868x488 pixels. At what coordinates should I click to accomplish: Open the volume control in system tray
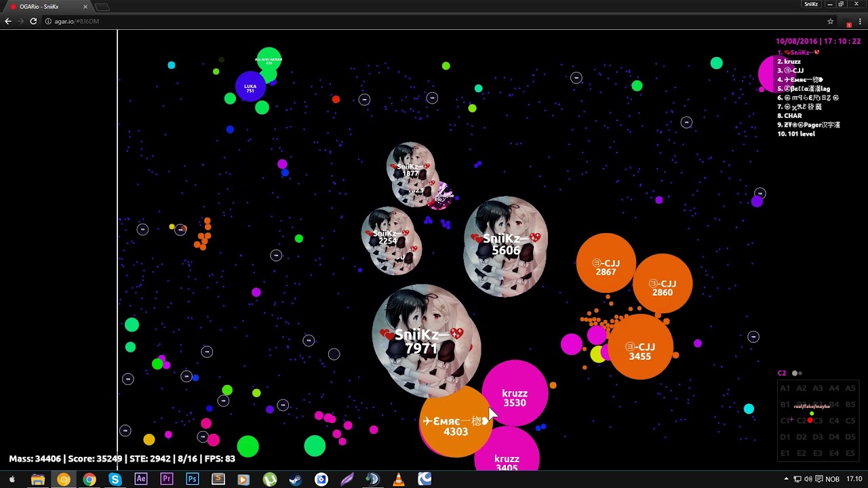click(x=809, y=479)
